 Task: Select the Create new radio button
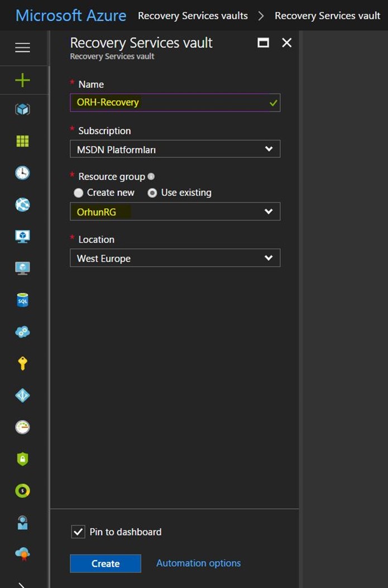[78, 193]
